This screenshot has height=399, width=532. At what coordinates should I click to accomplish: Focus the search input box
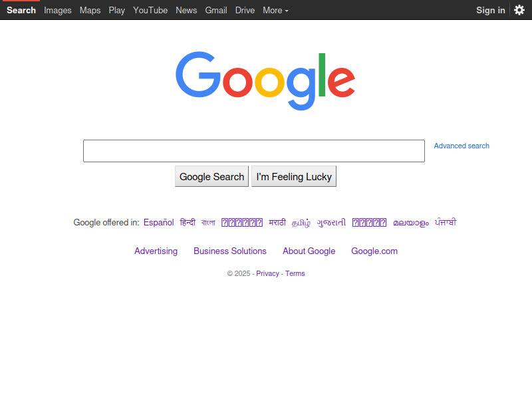point(254,151)
